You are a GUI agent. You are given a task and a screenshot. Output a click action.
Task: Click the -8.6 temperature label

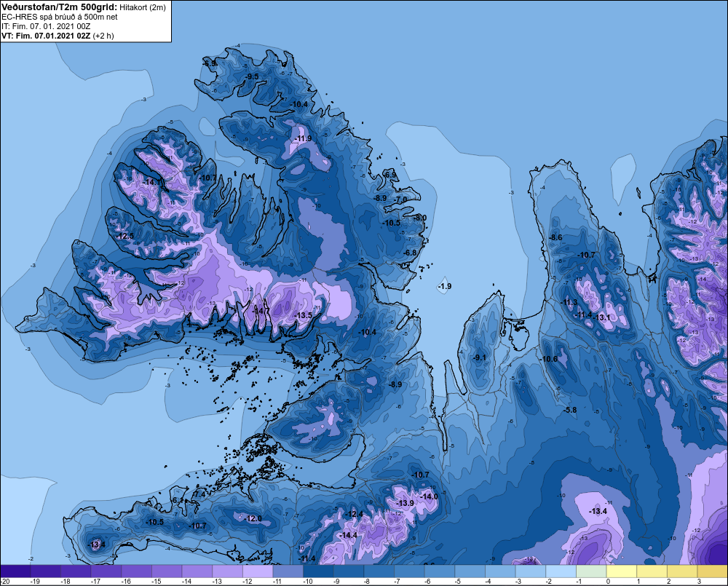(555, 237)
